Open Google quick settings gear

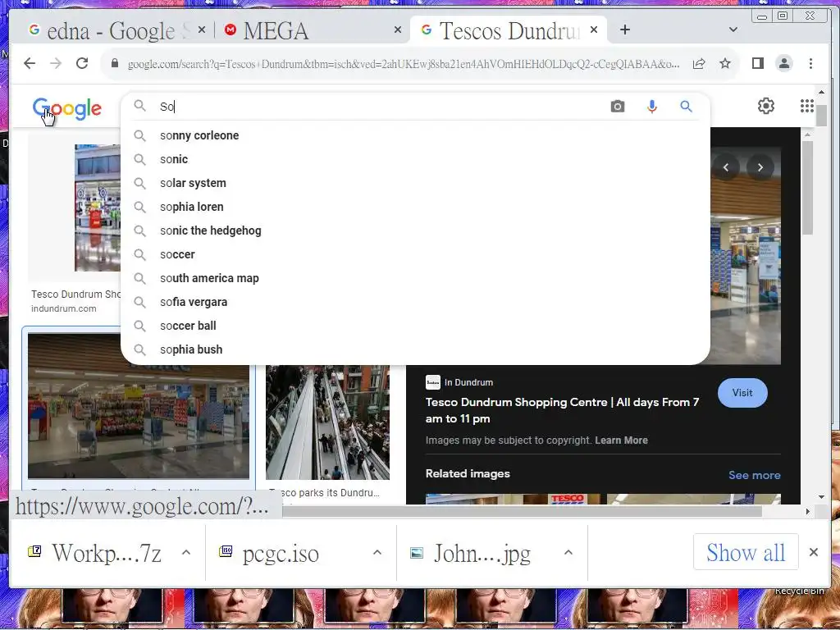(x=766, y=106)
